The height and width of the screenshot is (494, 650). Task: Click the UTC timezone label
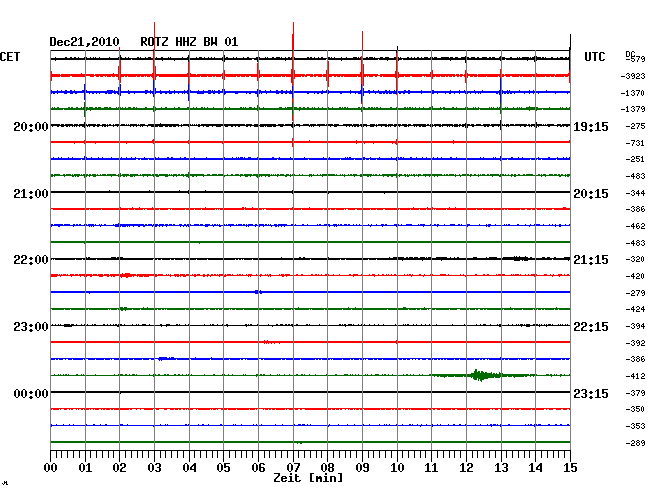(594, 57)
